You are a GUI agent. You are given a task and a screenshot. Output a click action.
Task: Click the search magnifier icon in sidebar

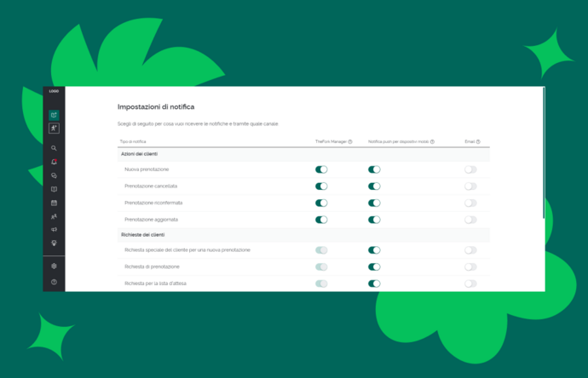coord(54,148)
